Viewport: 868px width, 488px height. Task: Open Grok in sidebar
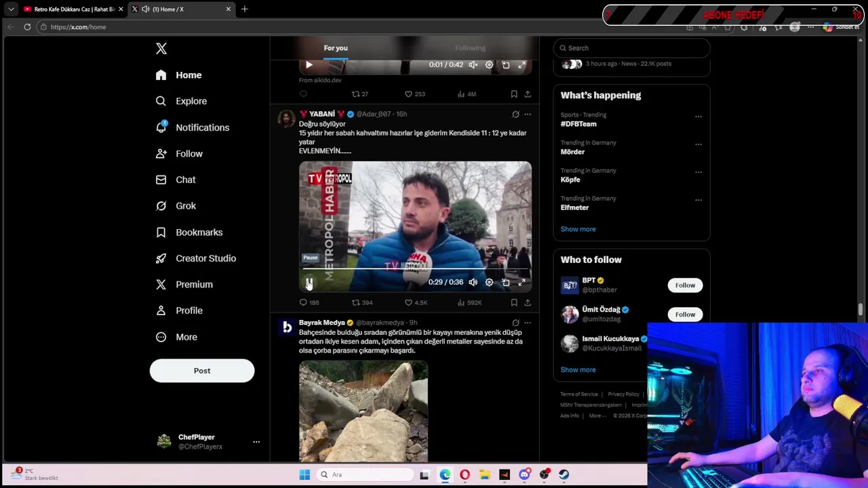tap(176, 206)
